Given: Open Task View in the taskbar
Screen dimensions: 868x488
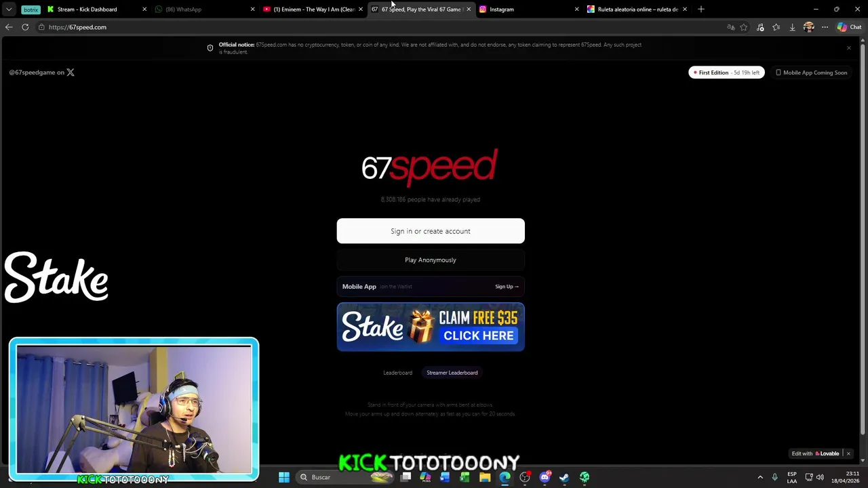Looking at the screenshot, I should click(x=406, y=477).
